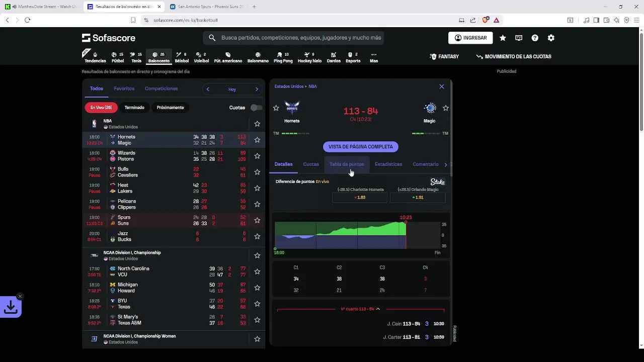Filter by En Vivo (26) matches
Screen dimensions: 644x362
(x=101, y=108)
